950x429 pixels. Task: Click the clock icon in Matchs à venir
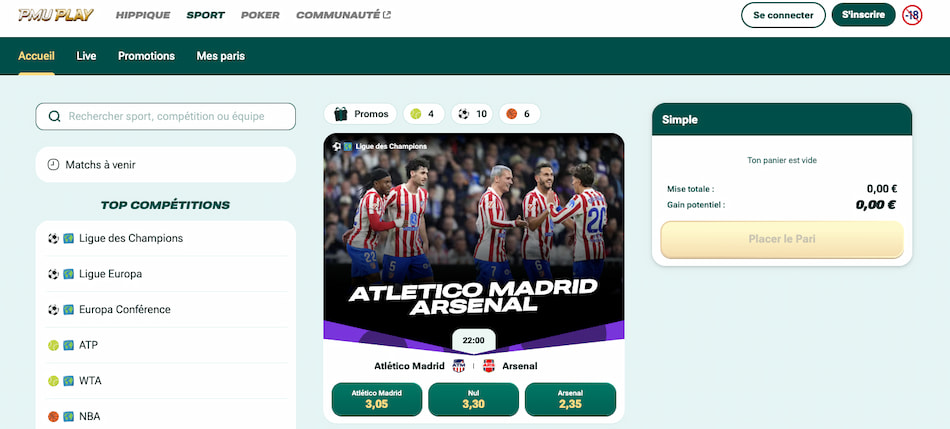click(53, 164)
